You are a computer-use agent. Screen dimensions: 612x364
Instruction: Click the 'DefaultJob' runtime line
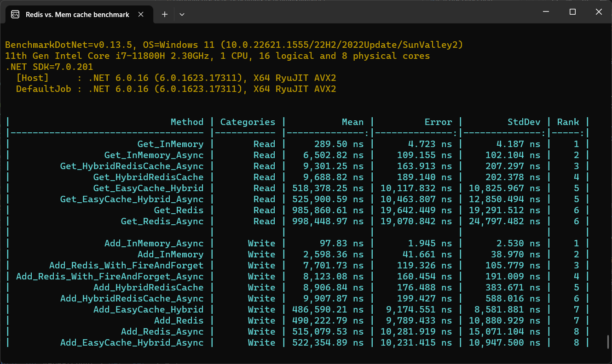point(176,89)
